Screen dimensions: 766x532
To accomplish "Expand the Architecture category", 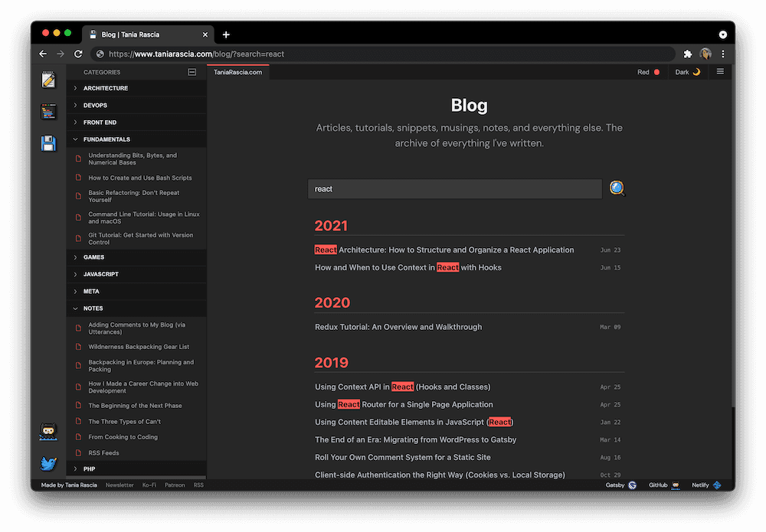I will coord(106,88).
